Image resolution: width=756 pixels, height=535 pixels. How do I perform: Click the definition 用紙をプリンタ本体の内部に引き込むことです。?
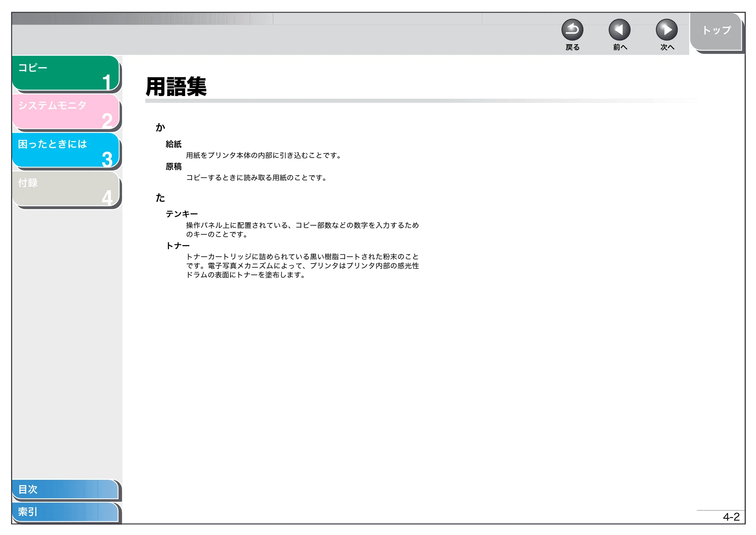tap(264, 155)
